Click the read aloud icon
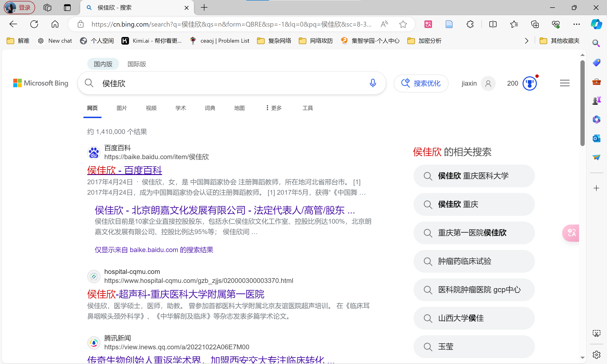The width and height of the screenshot is (607, 364). [x=384, y=24]
